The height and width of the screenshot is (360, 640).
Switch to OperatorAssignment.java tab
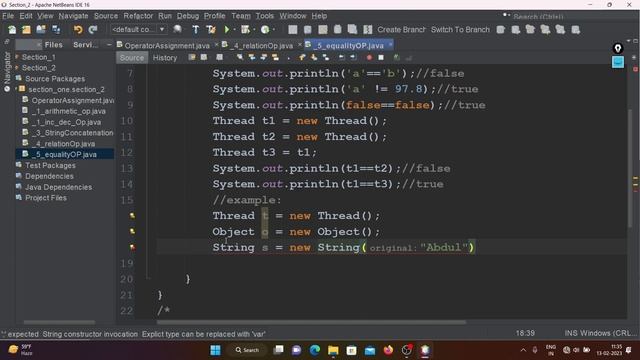pyautogui.click(x=167, y=45)
